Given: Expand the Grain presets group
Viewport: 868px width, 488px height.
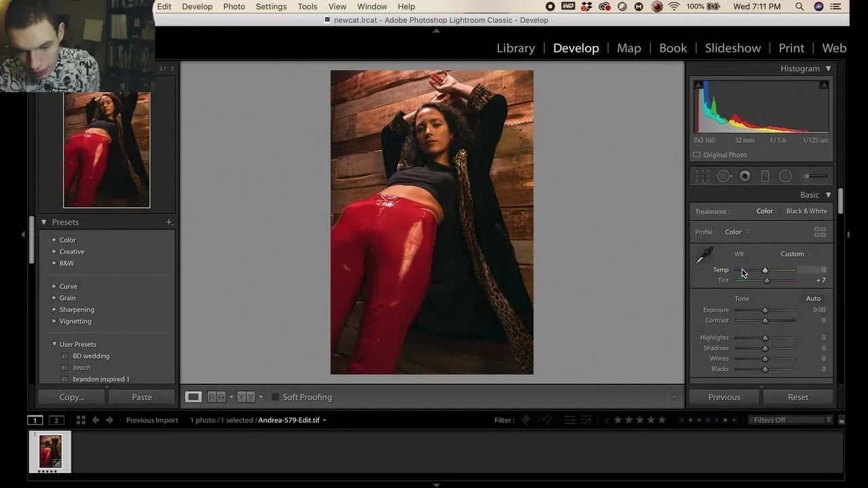Looking at the screenshot, I should (55, 298).
